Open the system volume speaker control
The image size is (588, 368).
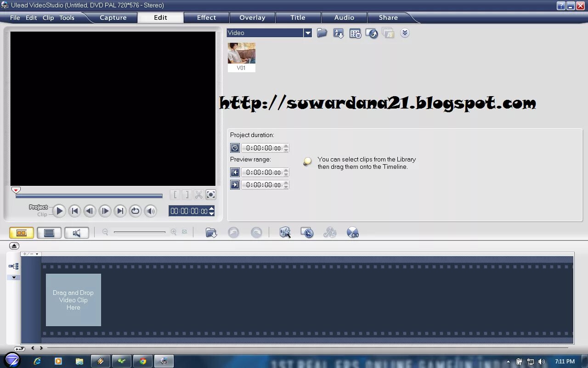pyautogui.click(x=150, y=211)
